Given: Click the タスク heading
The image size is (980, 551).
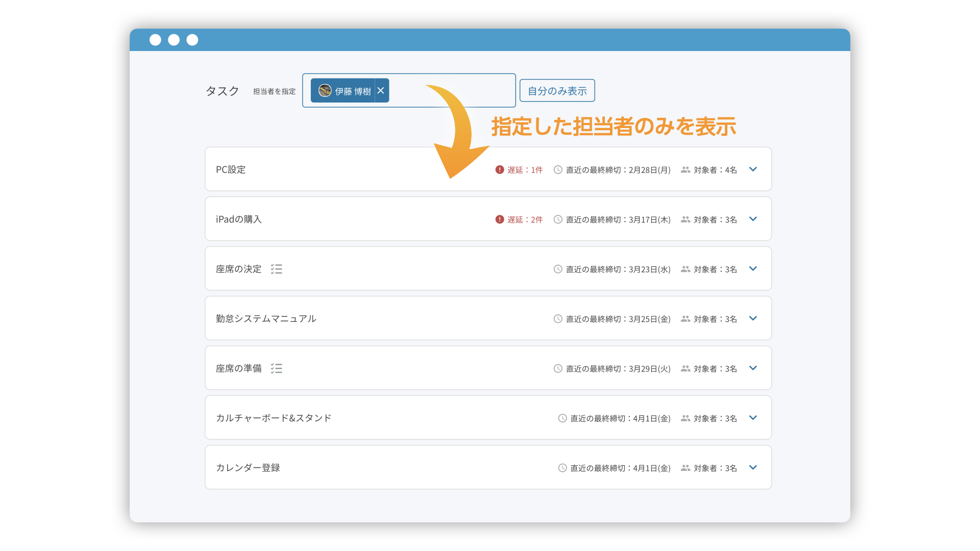Looking at the screenshot, I should tap(222, 91).
